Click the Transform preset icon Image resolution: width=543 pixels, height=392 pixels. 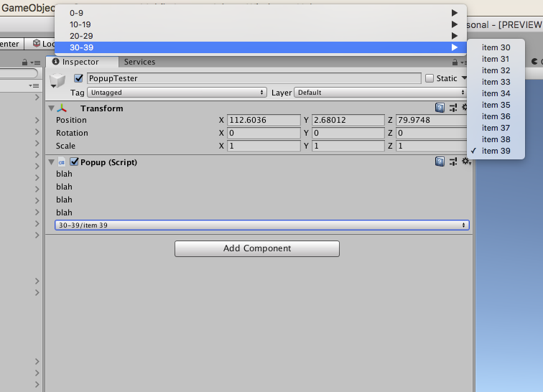(453, 108)
